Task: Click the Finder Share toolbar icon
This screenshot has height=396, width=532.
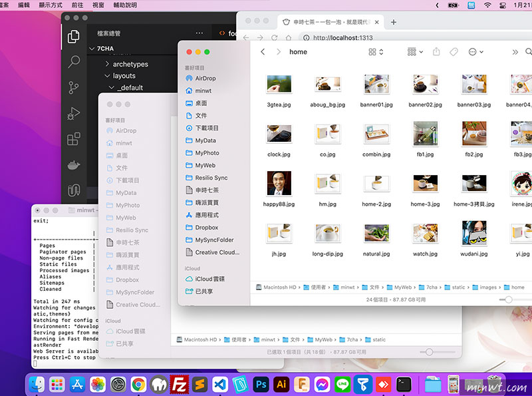Action: (x=436, y=52)
